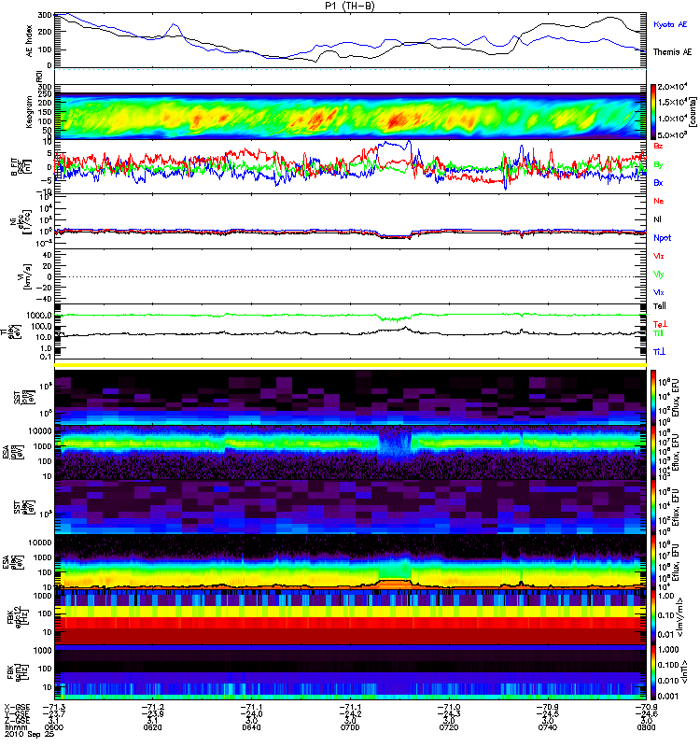
Task: Click the 0620 time tick label
Action: coord(152,727)
